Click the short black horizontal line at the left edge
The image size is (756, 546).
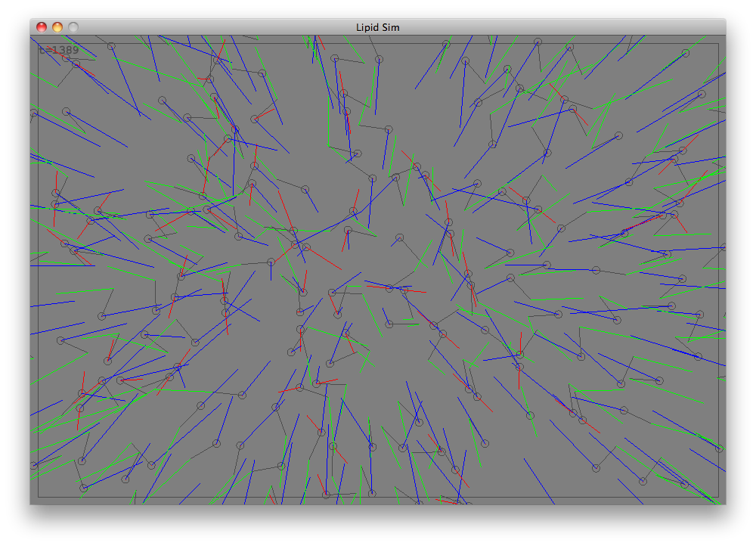(62, 265)
